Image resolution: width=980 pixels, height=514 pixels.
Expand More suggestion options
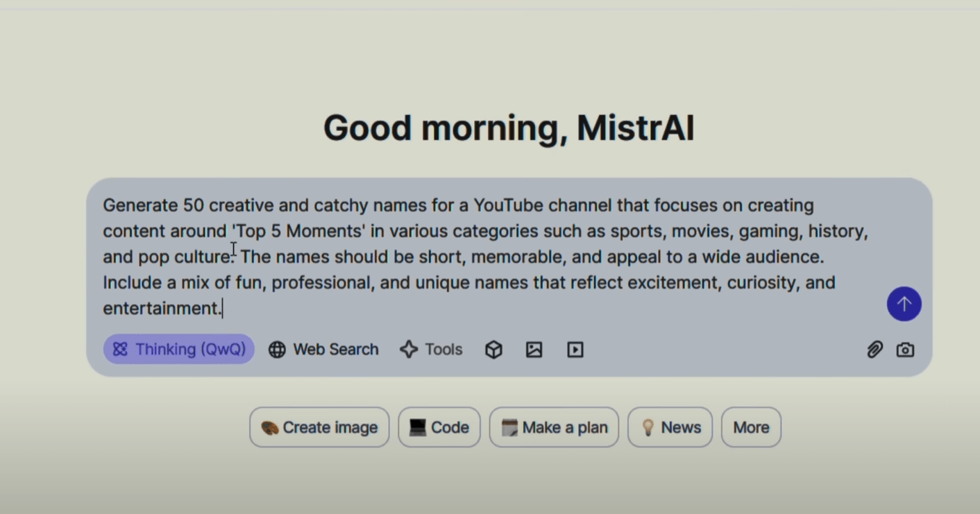(750, 427)
